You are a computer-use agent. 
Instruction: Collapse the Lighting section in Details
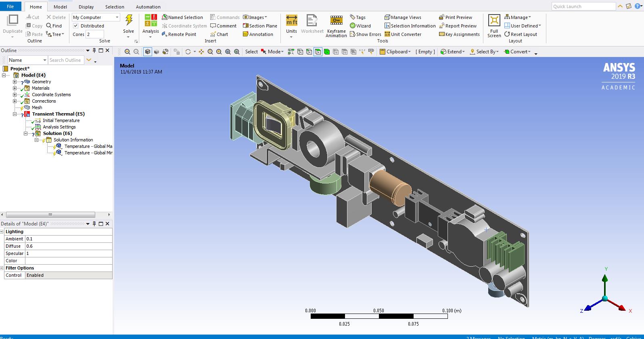(x=2, y=232)
